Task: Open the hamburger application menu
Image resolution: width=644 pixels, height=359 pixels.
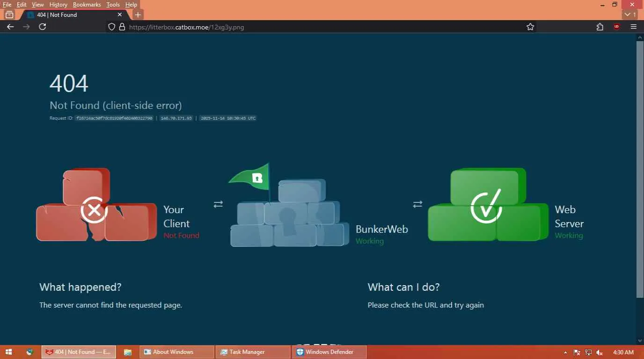Action: pyautogui.click(x=634, y=27)
